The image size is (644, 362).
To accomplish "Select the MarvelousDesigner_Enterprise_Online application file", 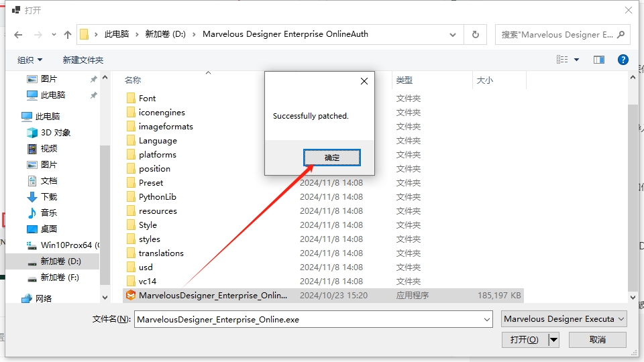I will (212, 295).
